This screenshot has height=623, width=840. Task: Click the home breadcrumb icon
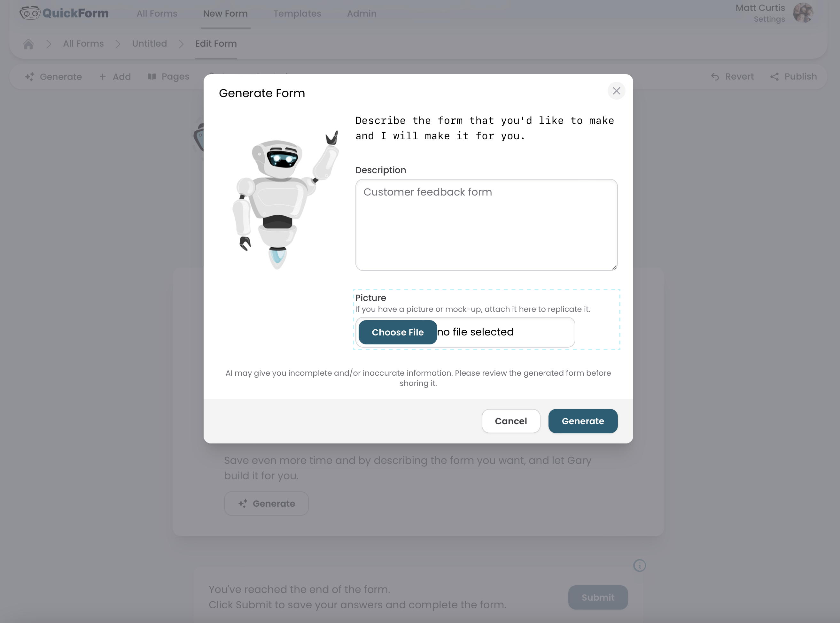28,44
